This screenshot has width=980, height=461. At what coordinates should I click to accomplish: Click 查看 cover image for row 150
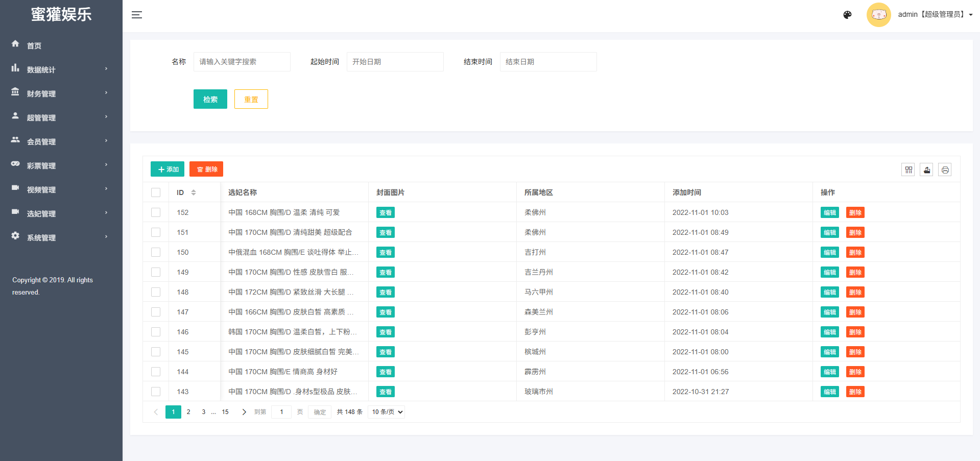click(x=386, y=252)
